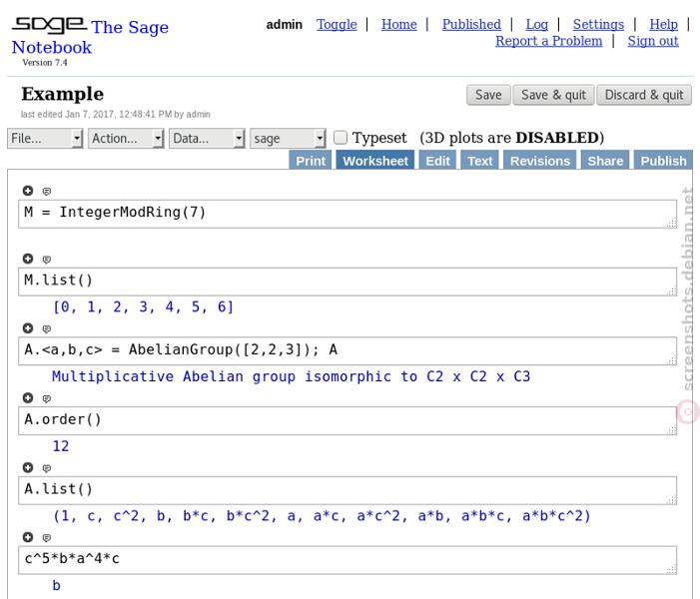Click the output b of last cell
This screenshot has height=599, width=700.
pos(56,585)
